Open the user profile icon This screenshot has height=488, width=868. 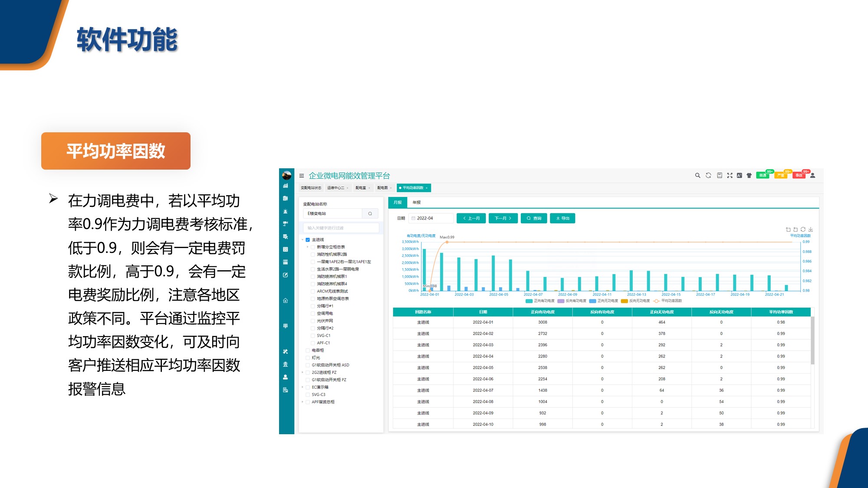813,175
